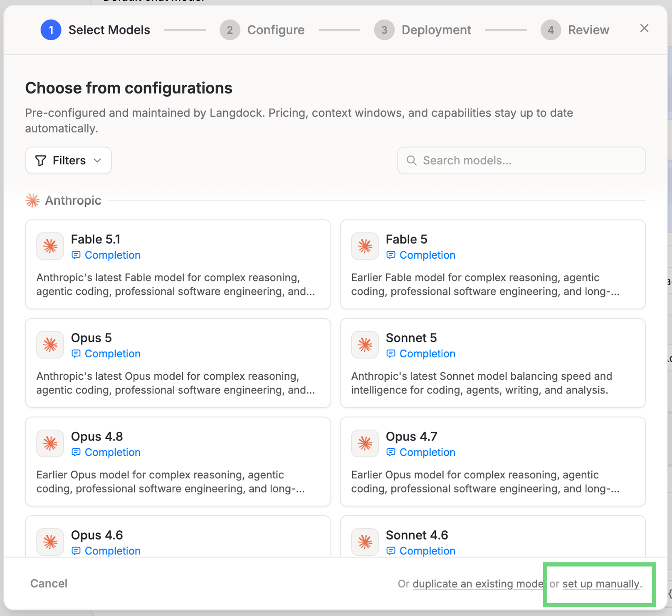This screenshot has height=616, width=672.
Task: Click the Anthropic section heading
Action: [x=73, y=200]
